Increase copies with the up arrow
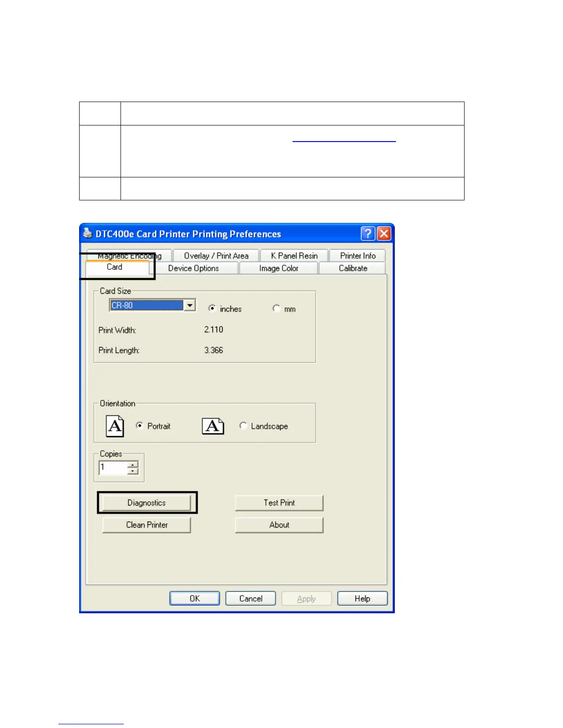The image size is (563, 728). click(133, 465)
